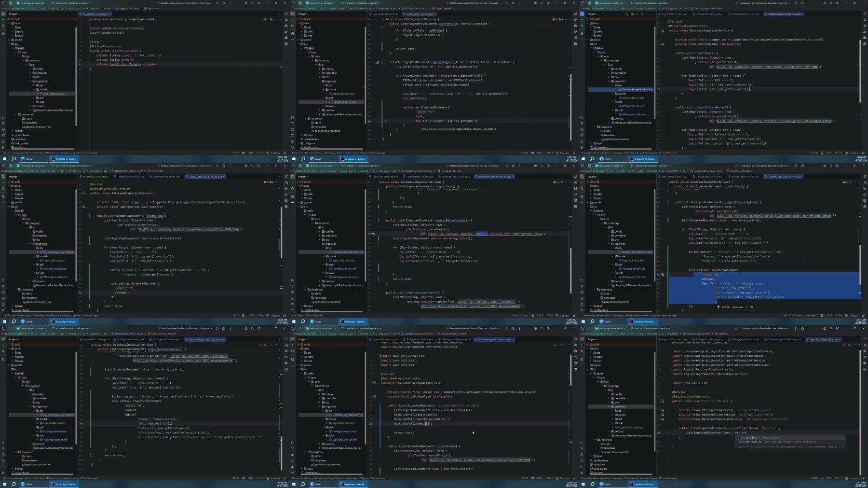Start the Debug bug icon in the top-left window
868x488 pixels.
click(223, 3)
